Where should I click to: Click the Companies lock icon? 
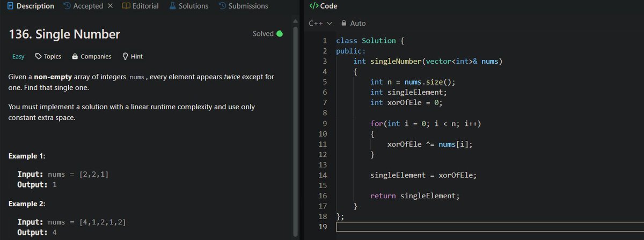click(x=75, y=56)
